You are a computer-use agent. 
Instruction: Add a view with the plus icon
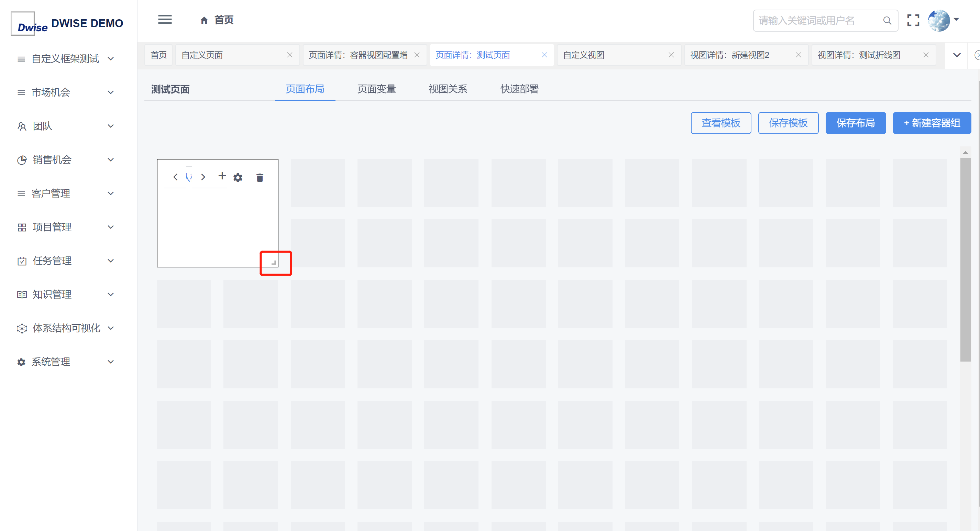pyautogui.click(x=222, y=176)
